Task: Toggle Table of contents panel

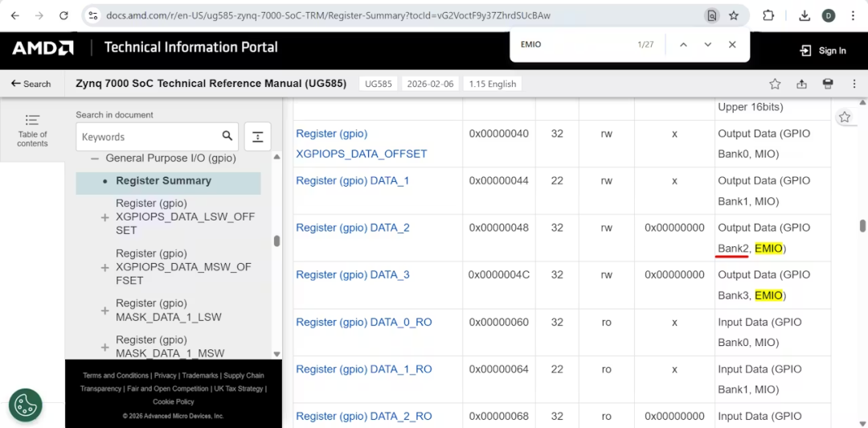Action: tap(32, 130)
